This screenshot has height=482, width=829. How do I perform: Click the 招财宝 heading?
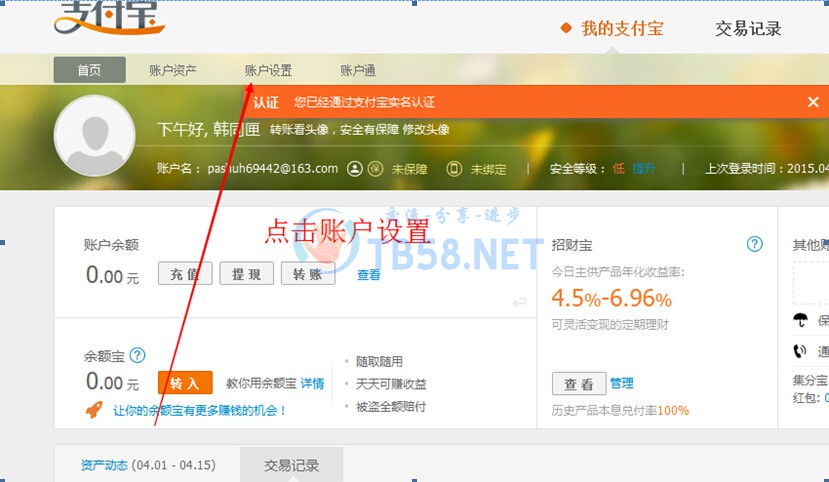[572, 245]
